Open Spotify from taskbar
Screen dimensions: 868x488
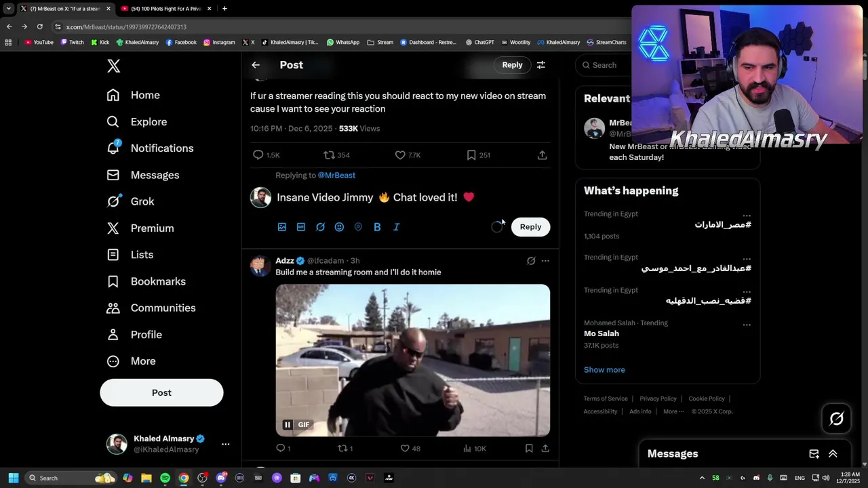point(165,479)
